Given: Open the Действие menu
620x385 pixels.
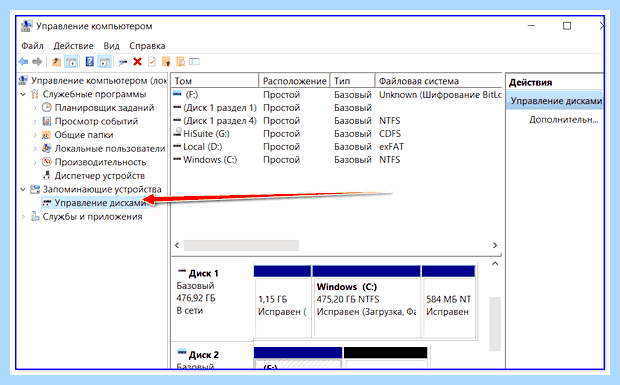Looking at the screenshot, I should [73, 46].
